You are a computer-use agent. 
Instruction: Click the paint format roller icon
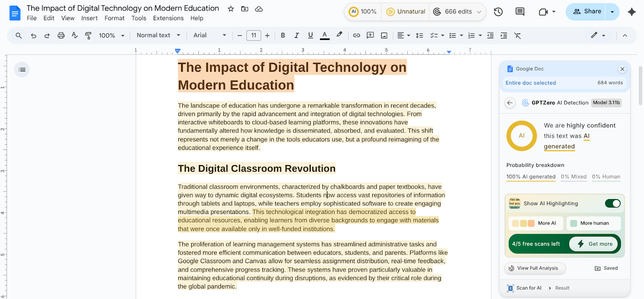coord(88,35)
